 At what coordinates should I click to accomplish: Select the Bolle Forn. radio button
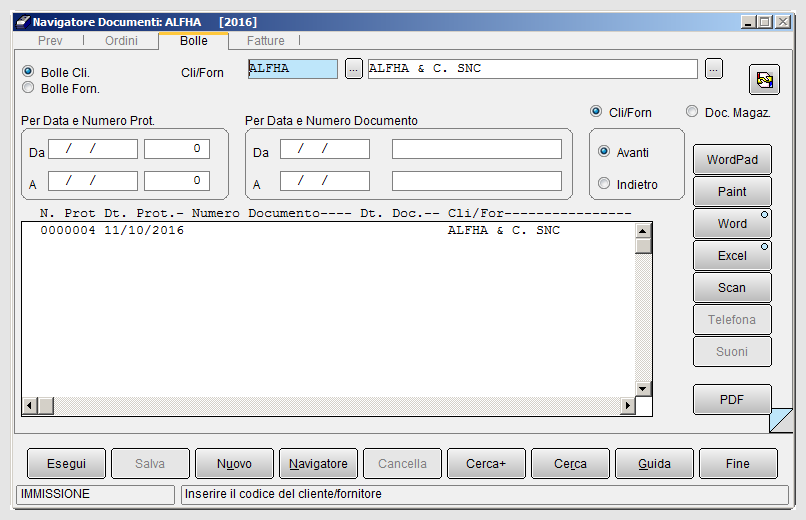[28, 88]
